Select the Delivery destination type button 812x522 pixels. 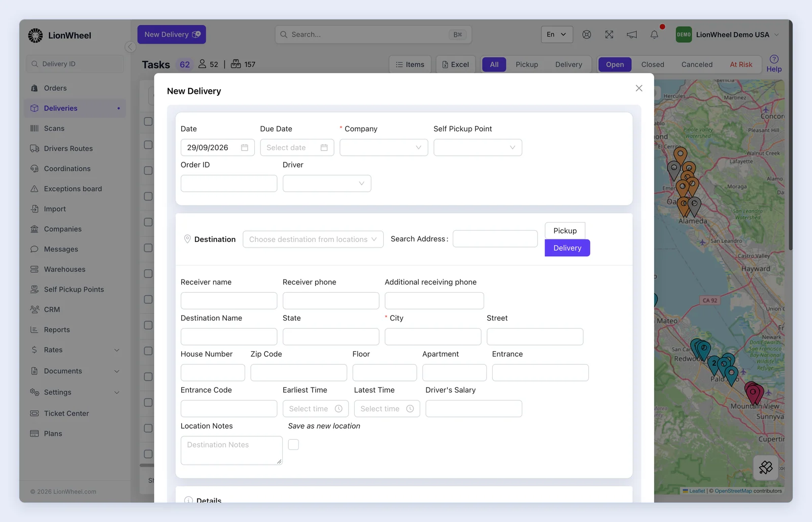pos(567,248)
